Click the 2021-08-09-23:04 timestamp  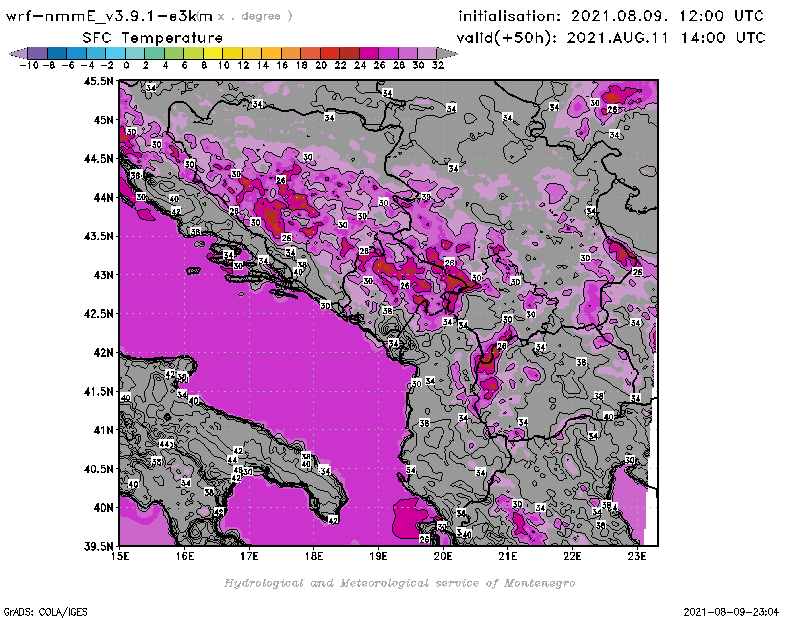(731, 612)
